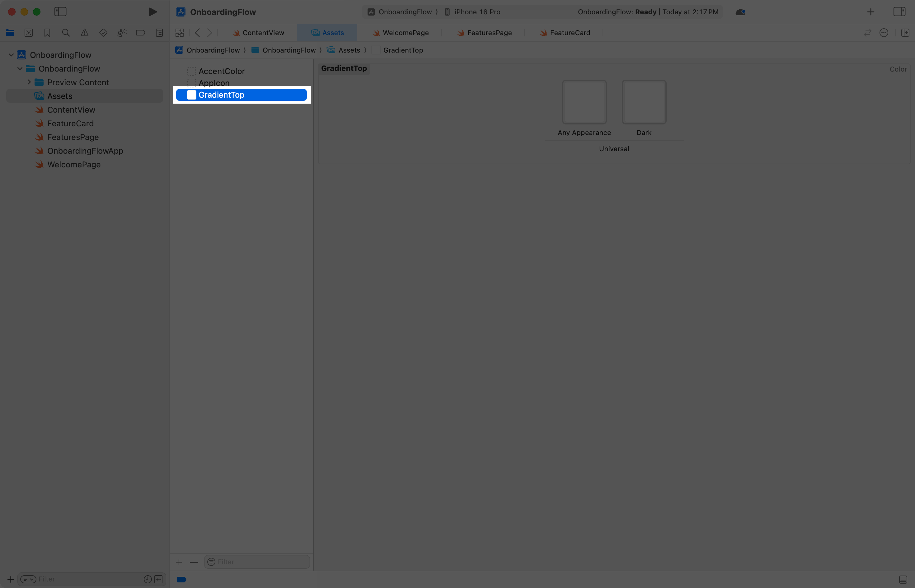This screenshot has height=588, width=915.
Task: Click iPhone 16 Pro run destination
Action: click(x=477, y=12)
